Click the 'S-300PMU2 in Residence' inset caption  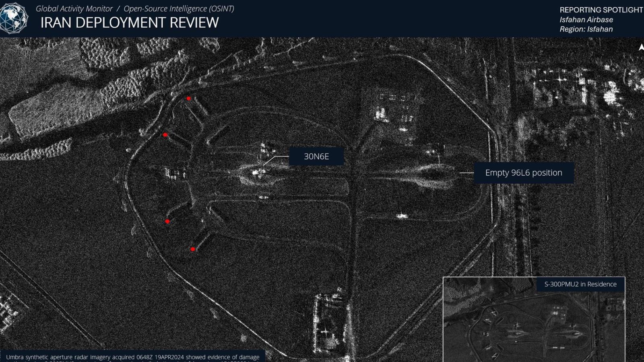(580, 284)
